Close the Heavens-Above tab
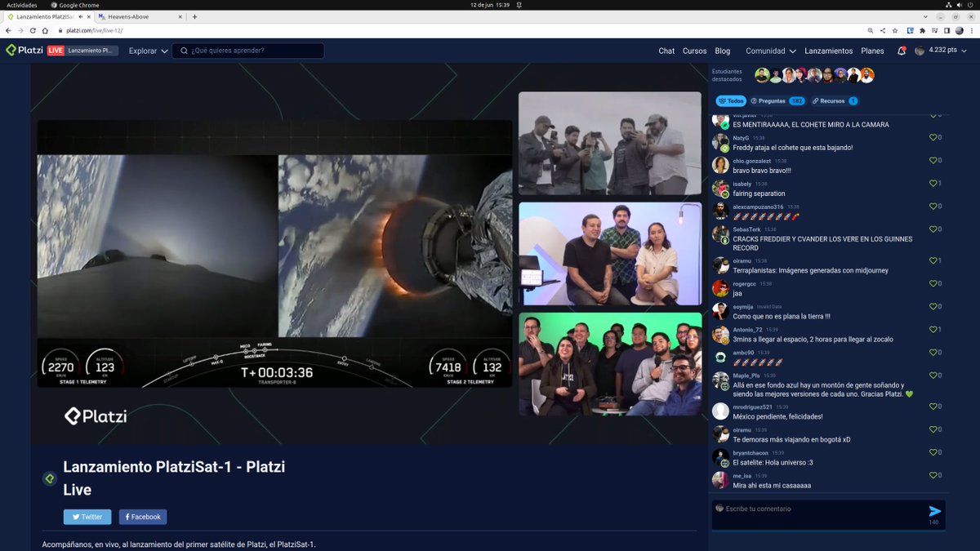Image resolution: width=980 pixels, height=551 pixels. pyautogui.click(x=181, y=16)
